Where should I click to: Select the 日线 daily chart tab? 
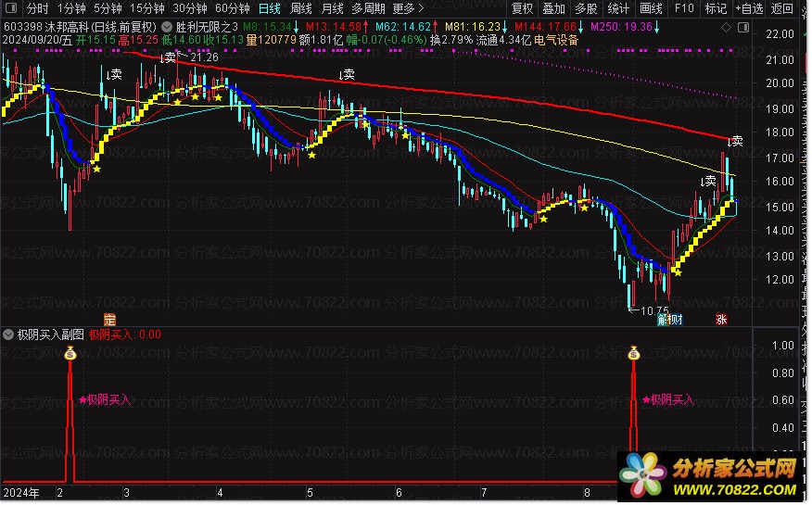point(270,8)
